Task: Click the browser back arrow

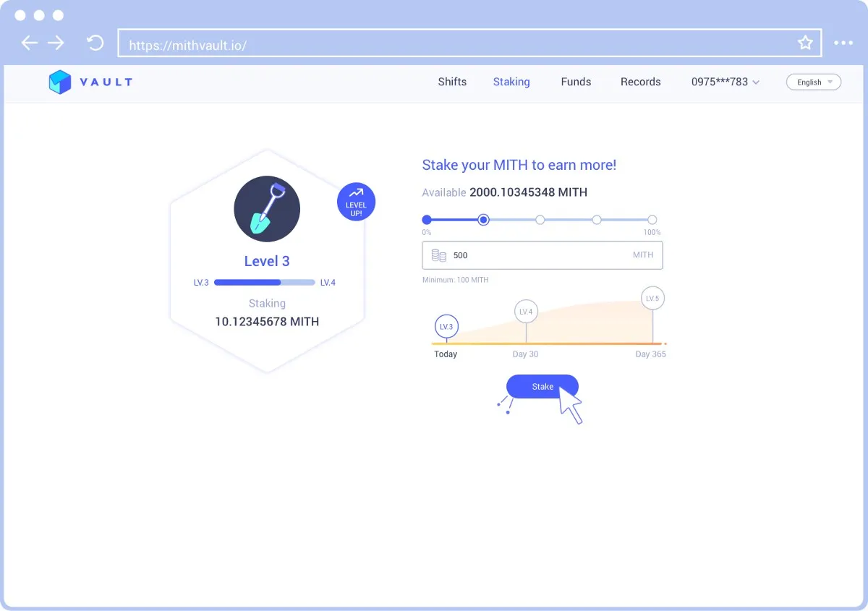Action: pyautogui.click(x=29, y=43)
